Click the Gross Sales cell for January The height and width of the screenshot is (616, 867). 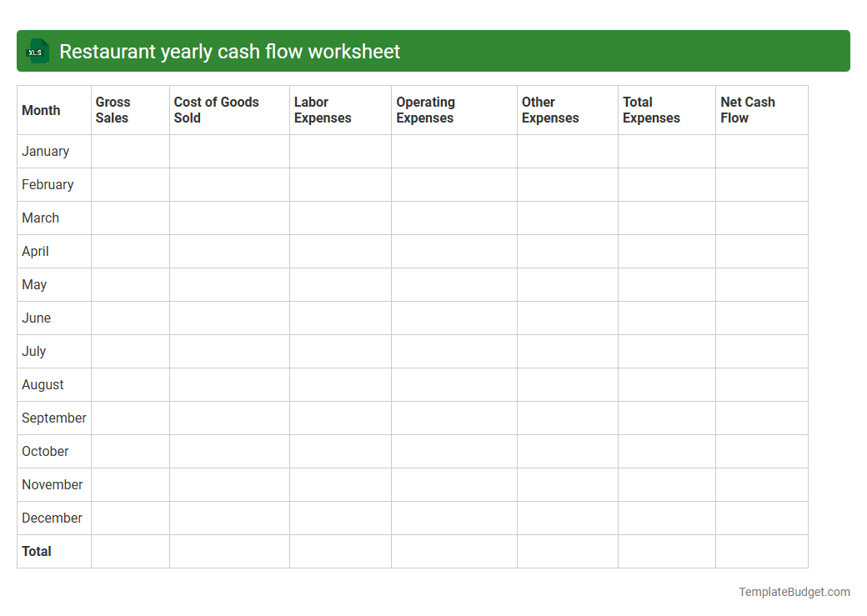(x=130, y=151)
